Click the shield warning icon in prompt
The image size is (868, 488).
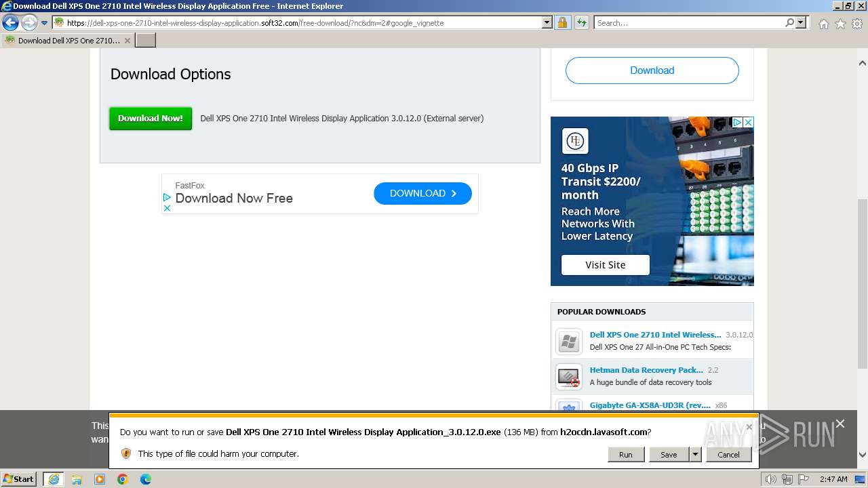click(x=126, y=453)
